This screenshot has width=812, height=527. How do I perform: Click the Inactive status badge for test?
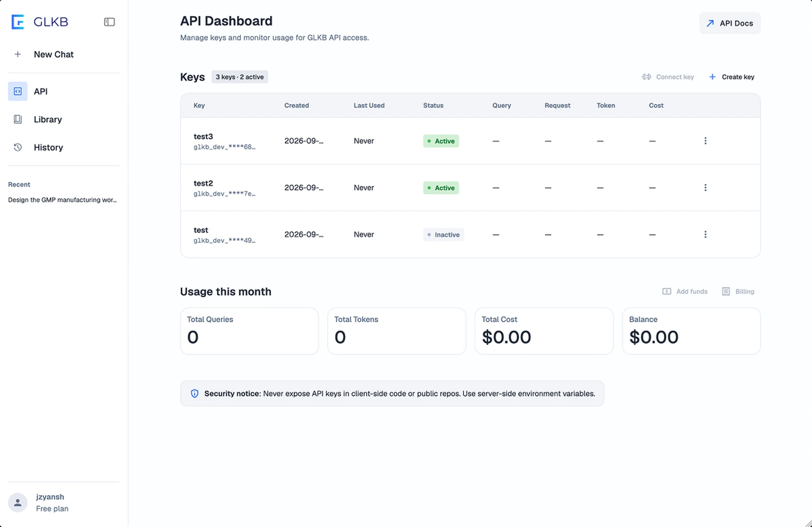444,235
